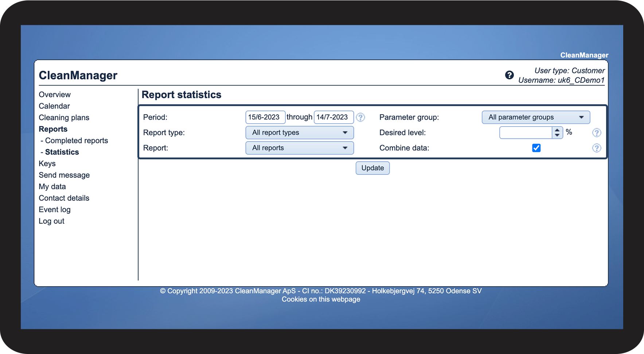Focus the period end date field 14/7-2023
Image resolution: width=644 pixels, height=354 pixels.
(334, 117)
